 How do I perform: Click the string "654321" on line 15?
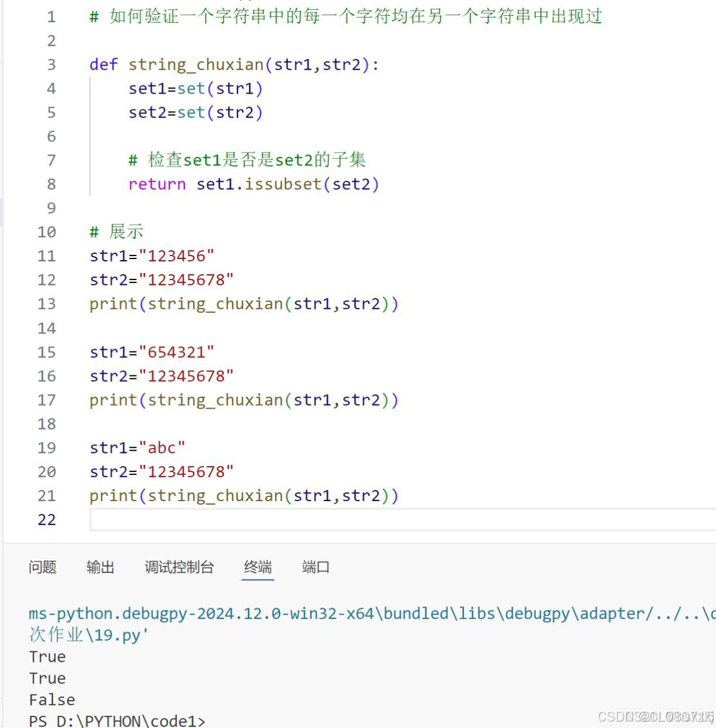(x=177, y=352)
